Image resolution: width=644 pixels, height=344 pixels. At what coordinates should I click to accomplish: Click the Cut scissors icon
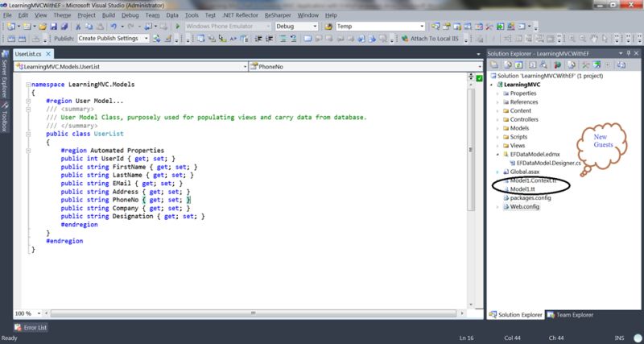pos(78,27)
